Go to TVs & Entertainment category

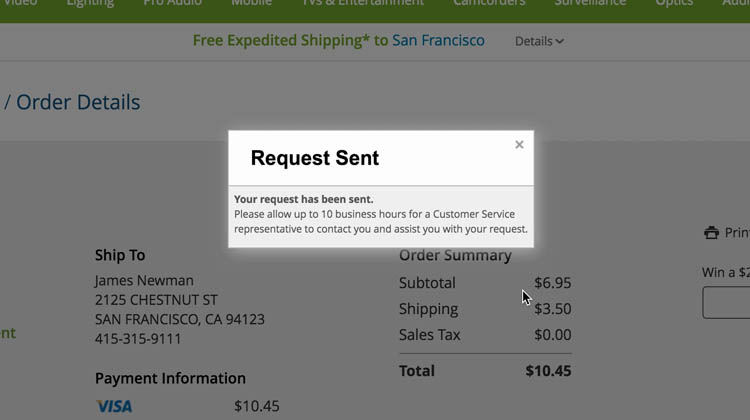click(x=363, y=3)
